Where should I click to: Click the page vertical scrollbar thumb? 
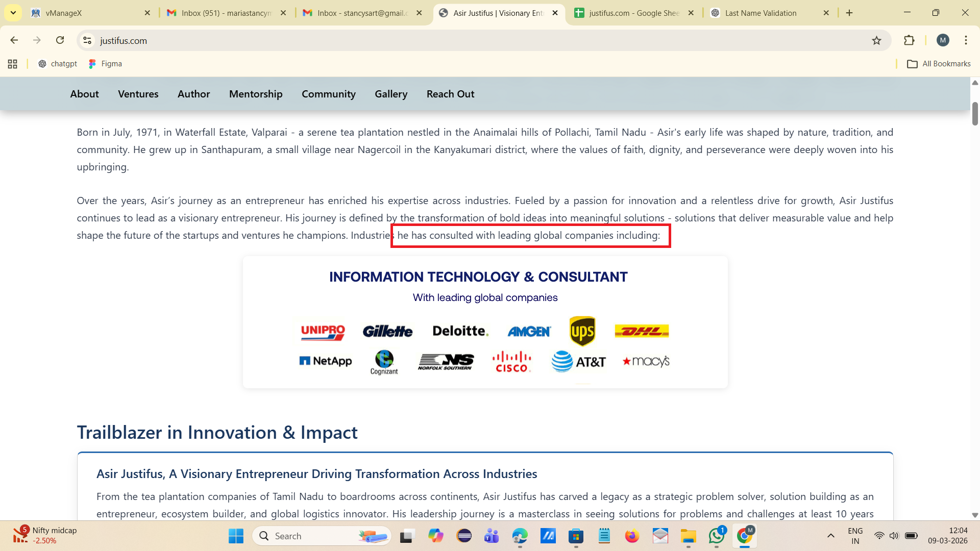[975, 113]
